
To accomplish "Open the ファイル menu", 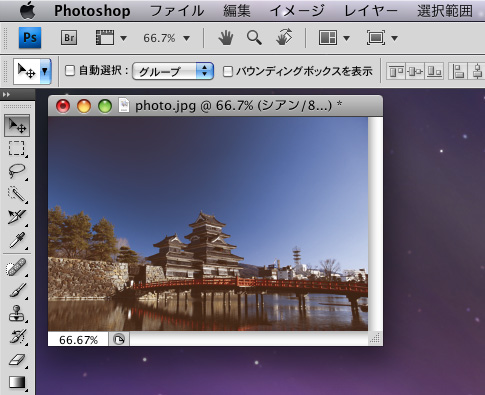I will coord(177,11).
